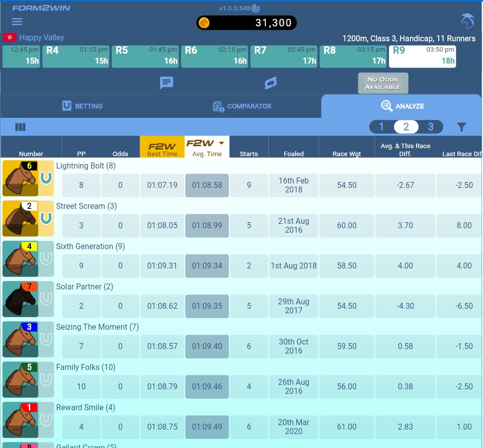Click the No Odds Available button
The image size is (483, 448).
383,83
